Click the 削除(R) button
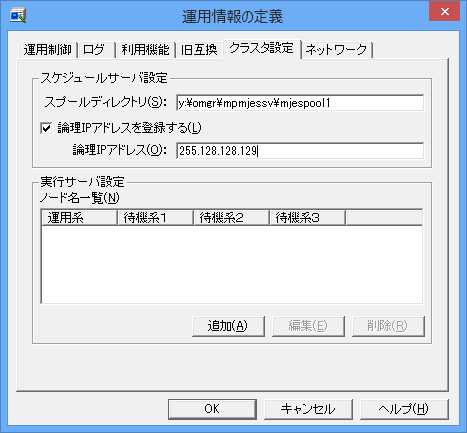Image resolution: width=467 pixels, height=433 pixels. 388,326
